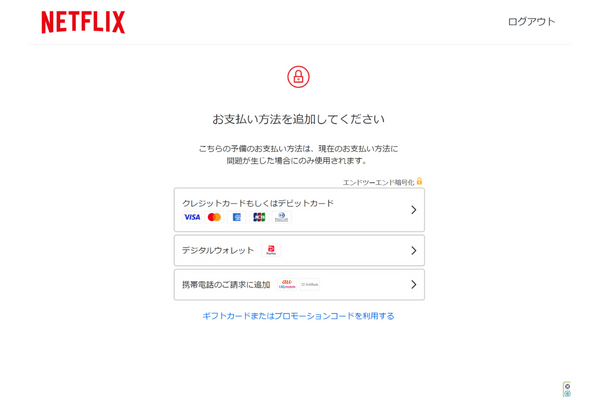
Task: Click the Netflix logo
Action: click(x=83, y=22)
